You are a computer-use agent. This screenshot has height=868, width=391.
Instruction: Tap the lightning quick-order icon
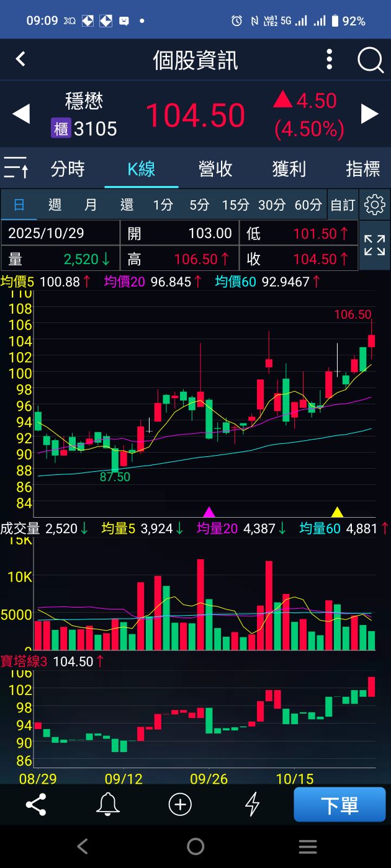coord(252,805)
